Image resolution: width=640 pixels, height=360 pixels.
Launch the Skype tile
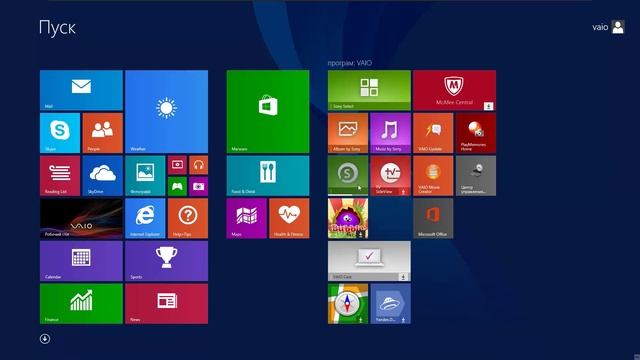[x=60, y=133]
